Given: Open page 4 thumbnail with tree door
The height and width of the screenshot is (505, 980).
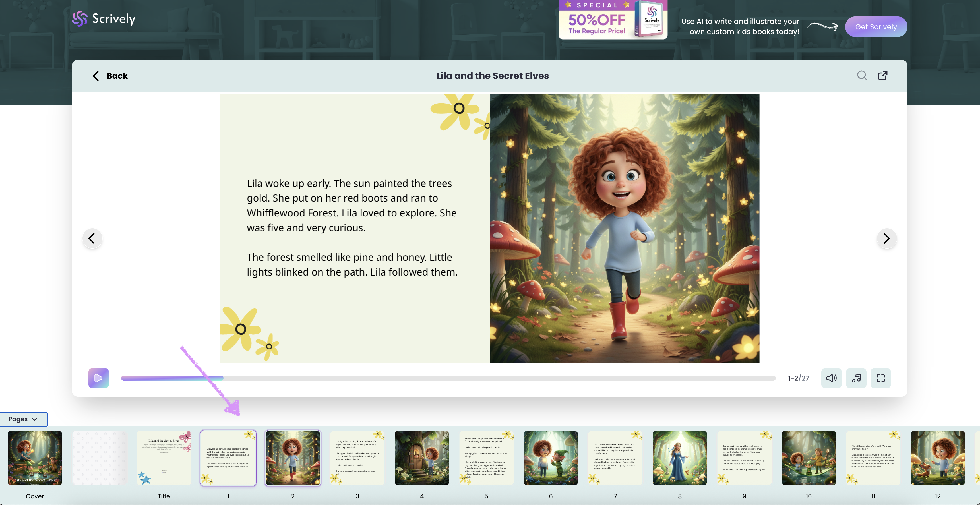Looking at the screenshot, I should (x=421, y=458).
